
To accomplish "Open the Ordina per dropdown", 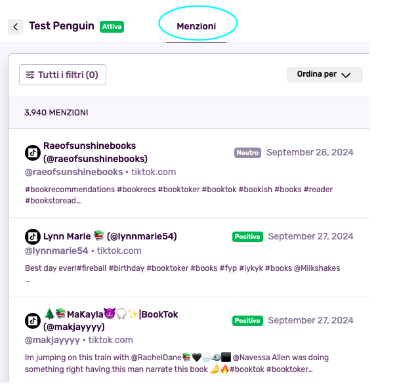I will [x=325, y=75].
